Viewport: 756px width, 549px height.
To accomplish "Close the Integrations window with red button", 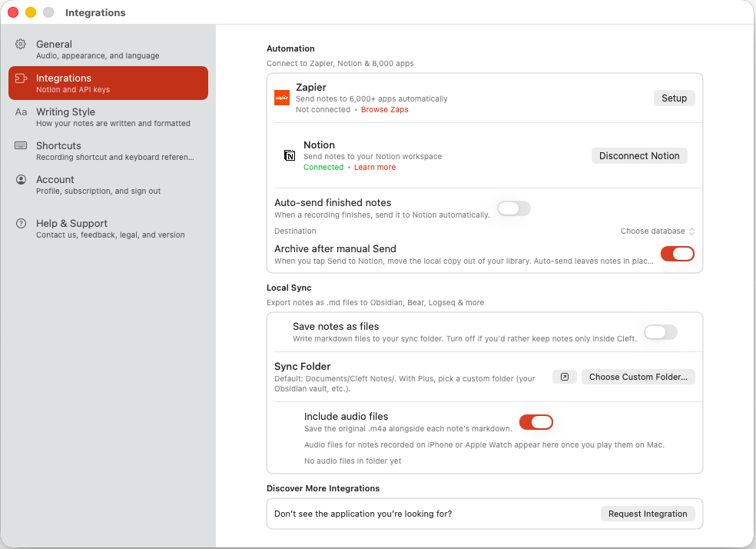I will coord(13,12).
